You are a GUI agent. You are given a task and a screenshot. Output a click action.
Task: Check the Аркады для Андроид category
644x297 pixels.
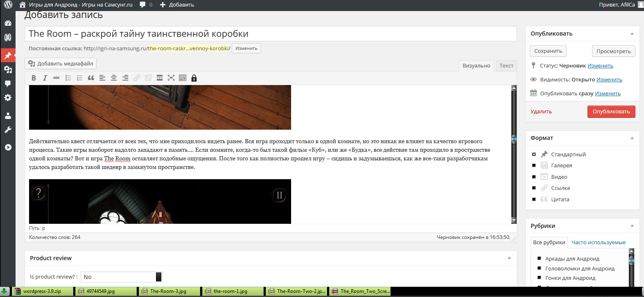tap(539, 258)
